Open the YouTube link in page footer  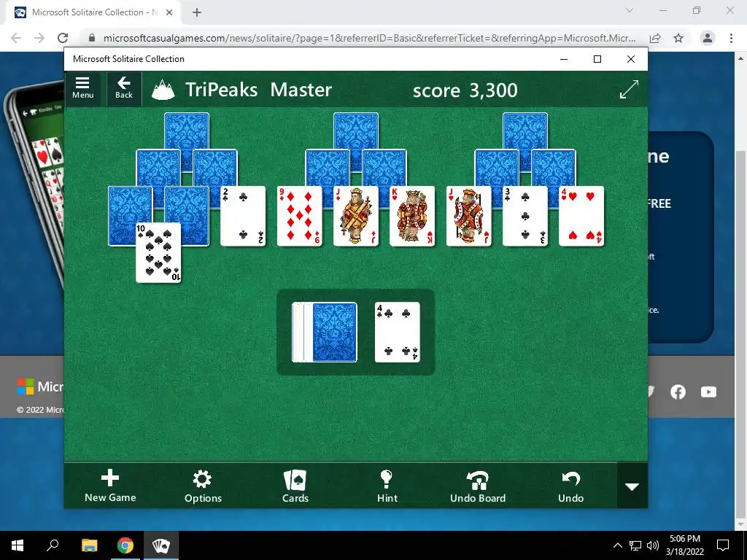tap(708, 392)
